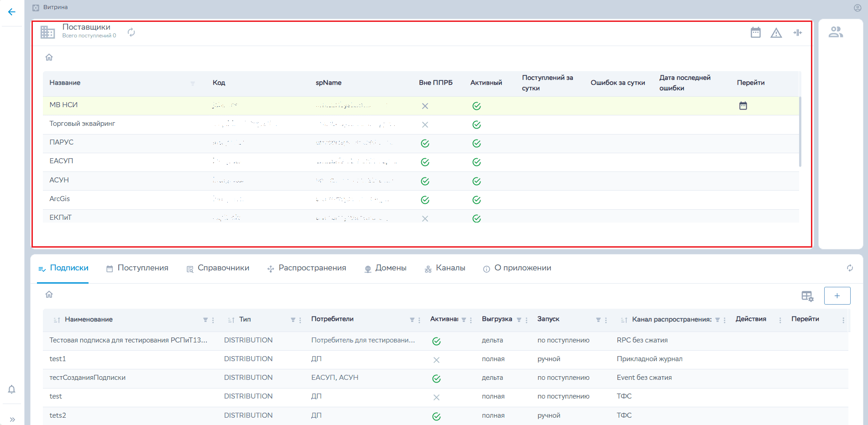Image resolution: width=868 pixels, height=425 pixels.
Task: Open the calendar icon in Поставщики header
Action: 756,32
